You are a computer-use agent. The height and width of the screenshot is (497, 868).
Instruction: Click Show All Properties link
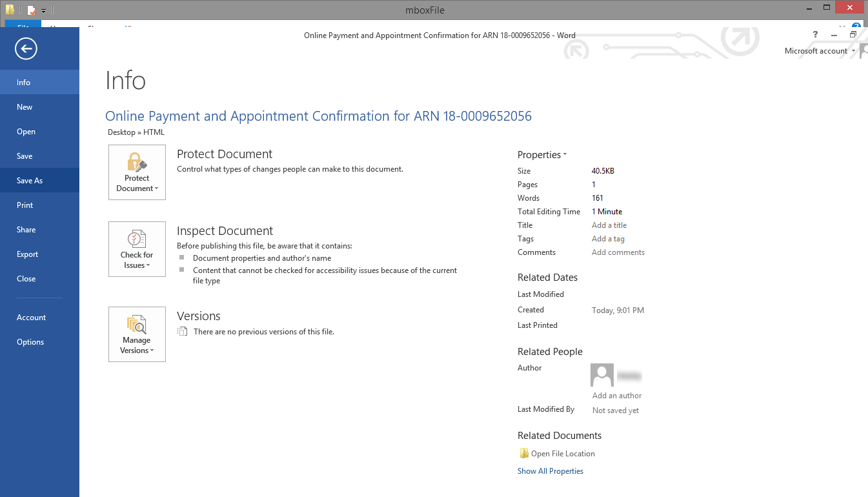550,471
